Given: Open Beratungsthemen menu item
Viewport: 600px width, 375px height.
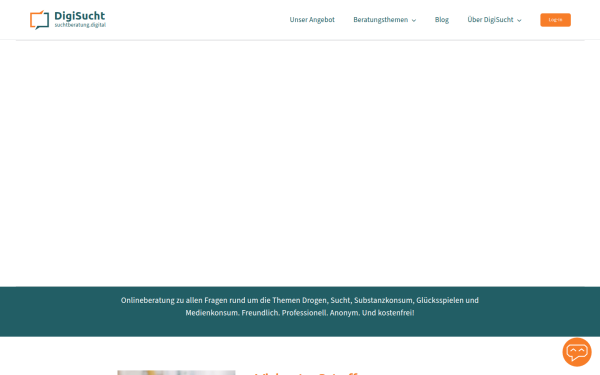Looking at the screenshot, I should point(380,20).
